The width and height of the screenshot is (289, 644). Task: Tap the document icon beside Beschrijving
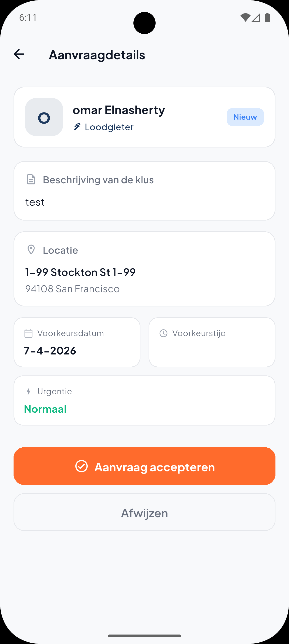point(31,179)
